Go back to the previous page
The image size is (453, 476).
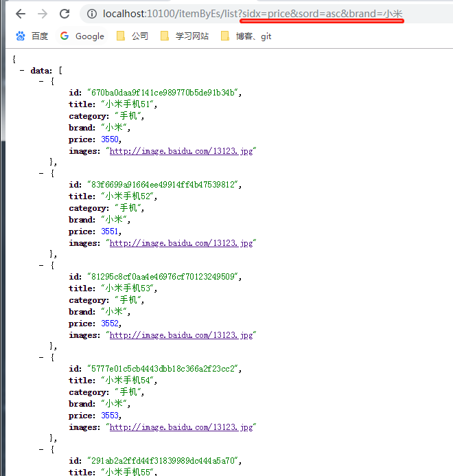(x=21, y=14)
